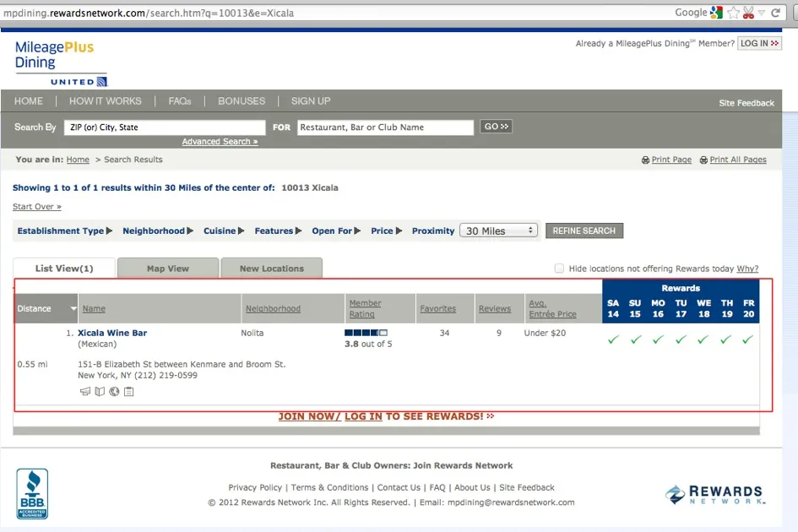Click the printer icon beside Print Page
Image resolution: width=798 pixels, height=532 pixels.
645,160
